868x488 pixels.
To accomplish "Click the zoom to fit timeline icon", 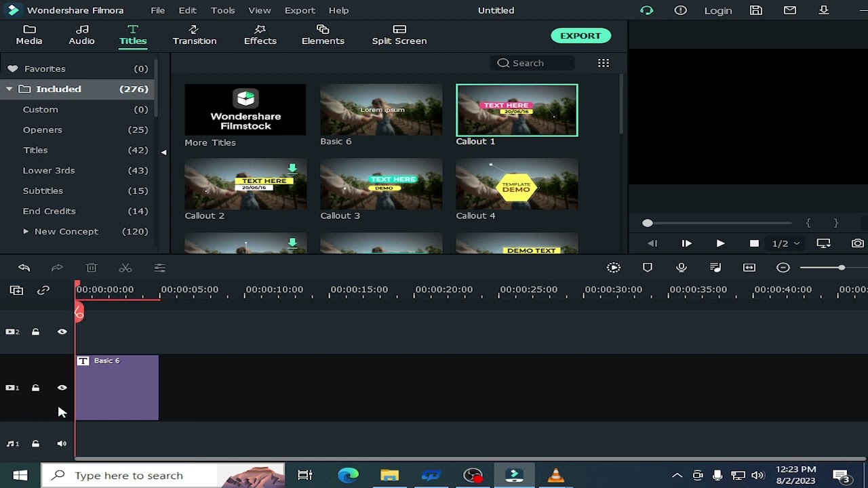I will pos(749,268).
